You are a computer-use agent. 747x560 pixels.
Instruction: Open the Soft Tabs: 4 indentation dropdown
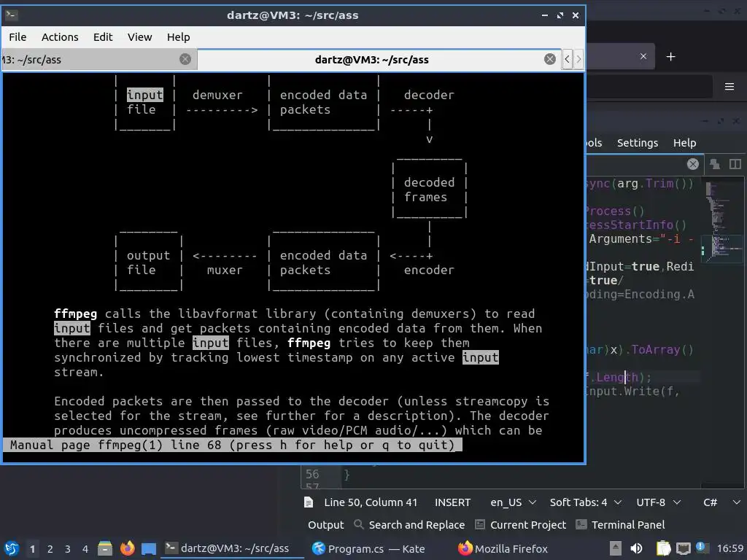[586, 502]
